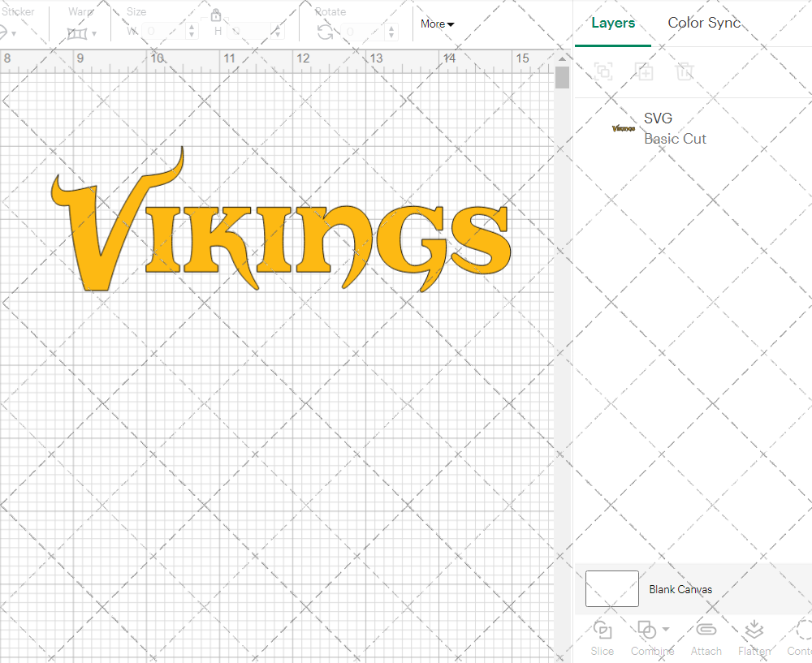Adjust the Width stepper arrows
The width and height of the screenshot is (812, 663).
click(192, 31)
